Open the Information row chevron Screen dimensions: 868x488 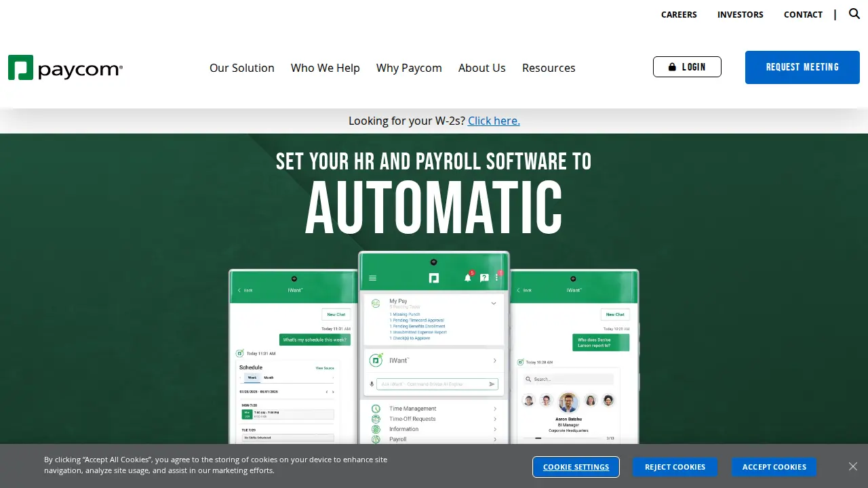pyautogui.click(x=495, y=429)
